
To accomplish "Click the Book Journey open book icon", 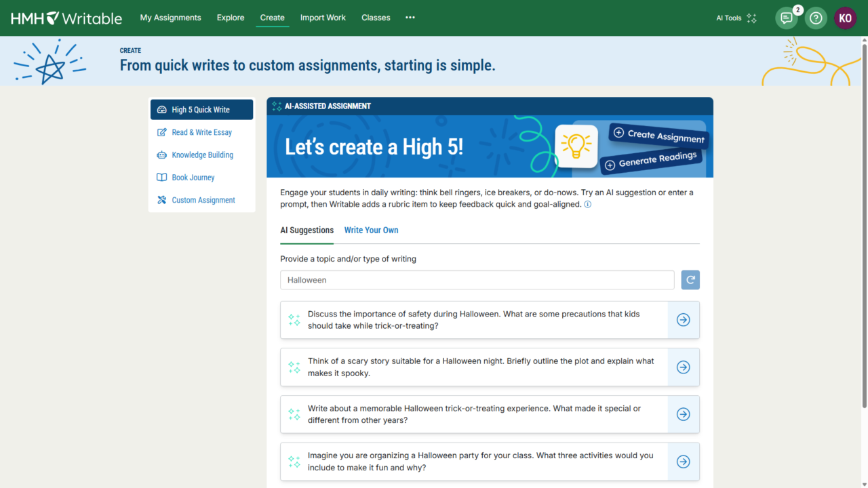I will coord(161,178).
